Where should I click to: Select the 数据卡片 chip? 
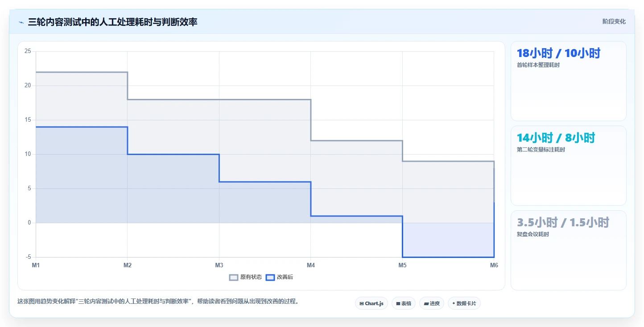tap(464, 303)
